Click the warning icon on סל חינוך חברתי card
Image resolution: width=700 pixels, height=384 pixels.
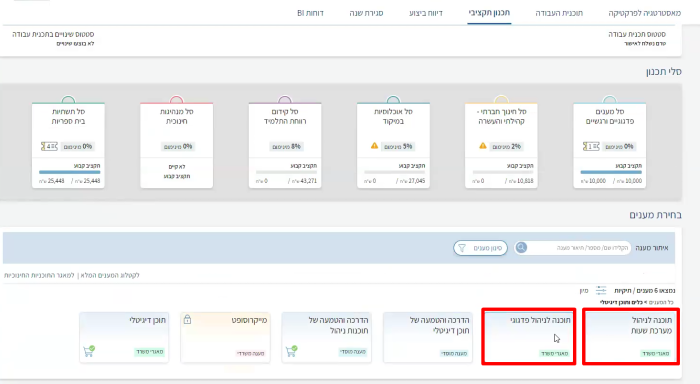click(483, 146)
